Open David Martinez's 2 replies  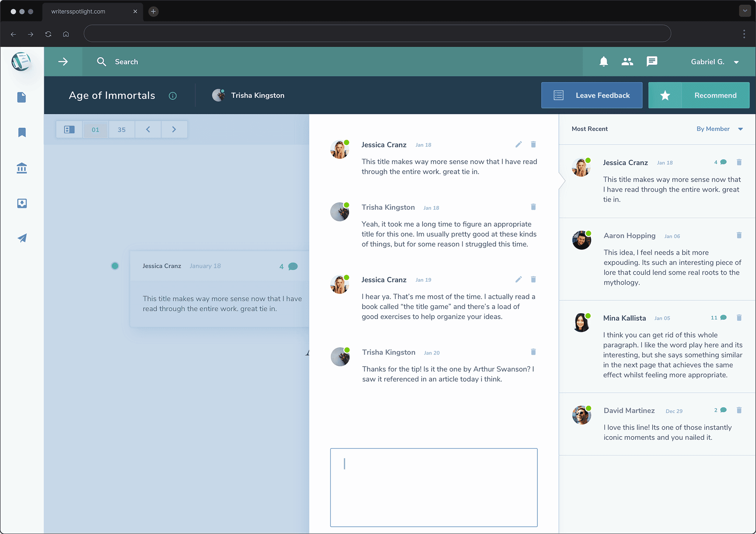[720, 410]
